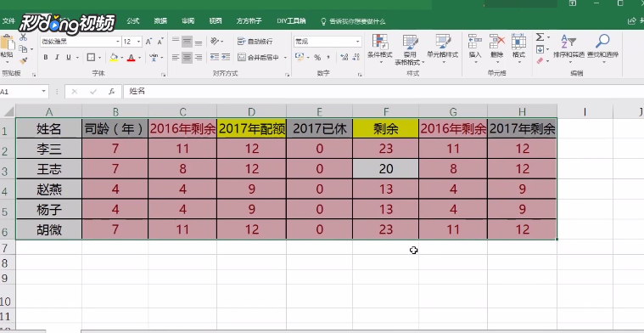This screenshot has width=644, height=333.
Task: Click the Fill down arrow icon
Action: pos(540,49)
